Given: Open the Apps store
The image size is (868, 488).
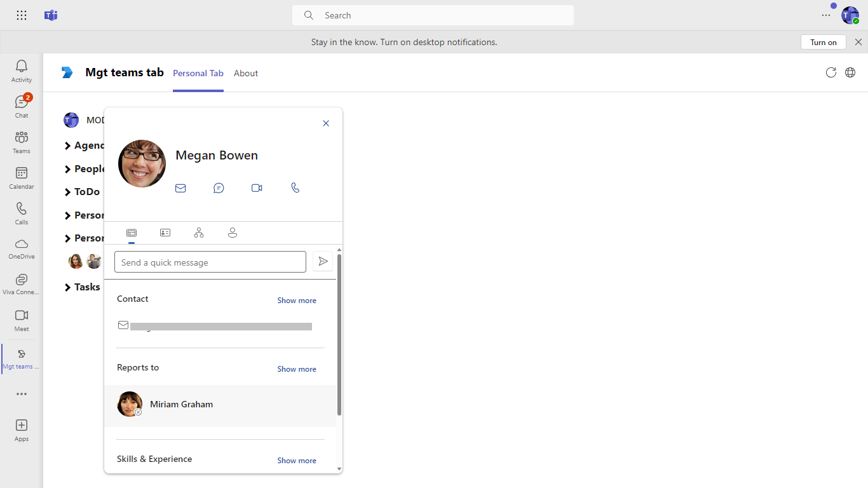Looking at the screenshot, I should tap(22, 430).
